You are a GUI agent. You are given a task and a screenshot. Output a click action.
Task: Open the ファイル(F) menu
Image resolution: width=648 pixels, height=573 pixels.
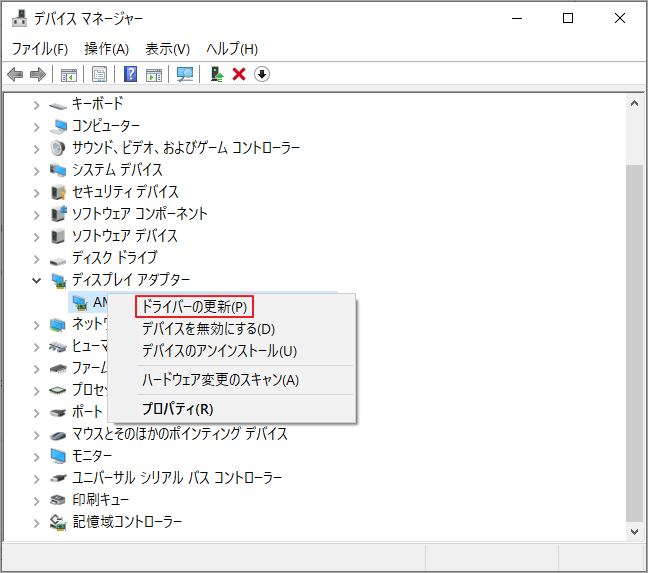(x=40, y=49)
